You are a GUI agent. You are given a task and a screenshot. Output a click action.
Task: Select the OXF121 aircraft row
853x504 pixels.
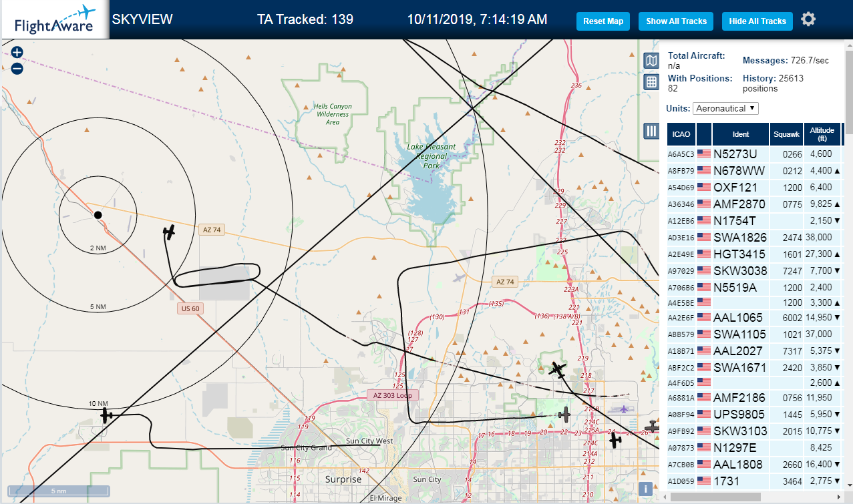[x=755, y=187]
